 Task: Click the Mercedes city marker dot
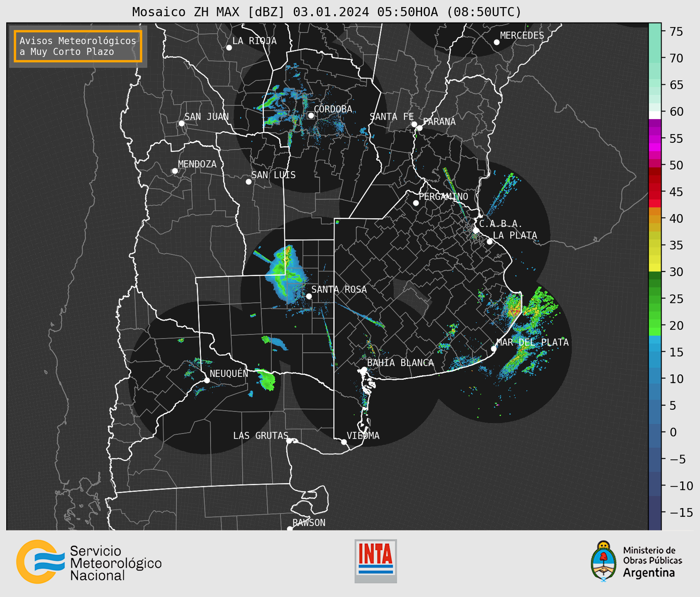click(x=496, y=42)
